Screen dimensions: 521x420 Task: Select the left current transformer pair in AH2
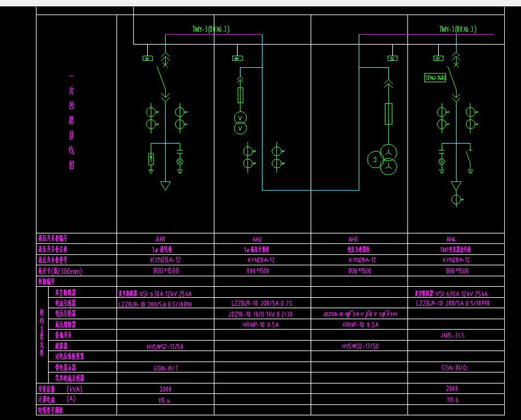[249, 157]
